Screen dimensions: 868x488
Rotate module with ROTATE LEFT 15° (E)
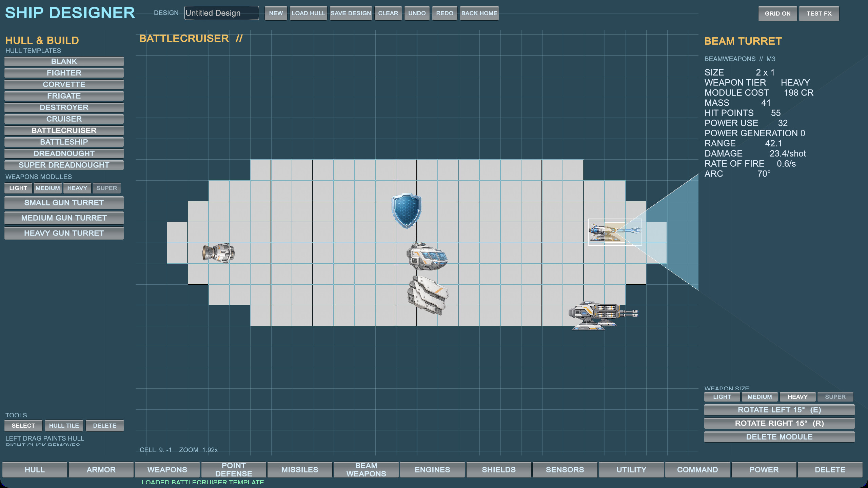coord(779,410)
